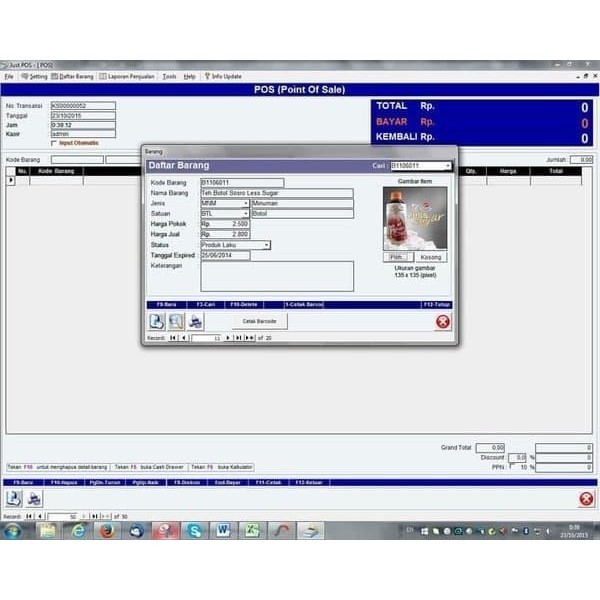600x600 pixels.
Task: Click the Botol description field
Action: (x=302, y=214)
